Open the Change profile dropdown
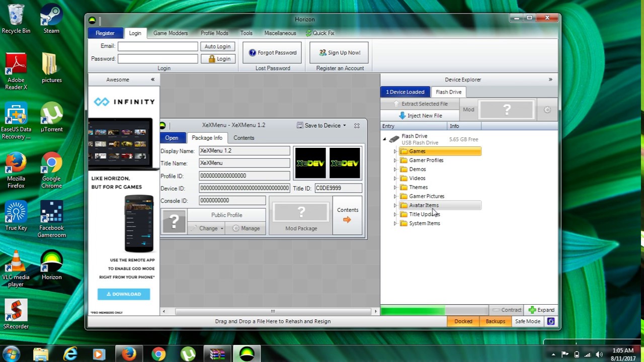The width and height of the screenshot is (644, 362). (206, 228)
